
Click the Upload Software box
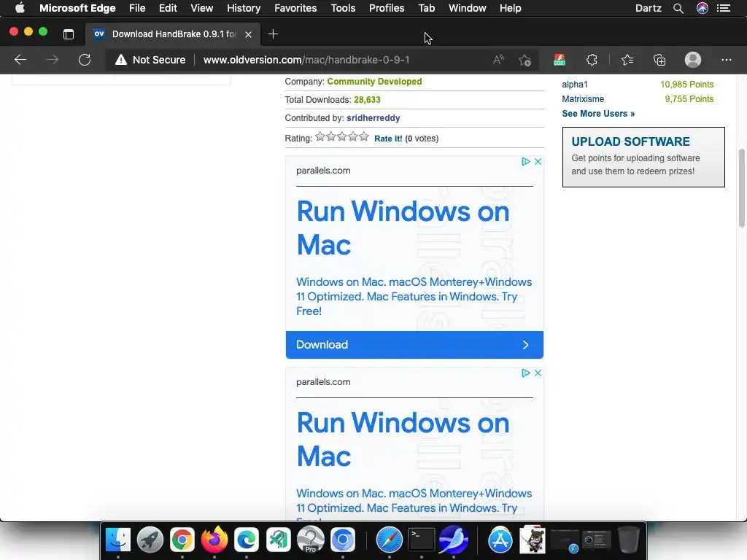pos(643,157)
